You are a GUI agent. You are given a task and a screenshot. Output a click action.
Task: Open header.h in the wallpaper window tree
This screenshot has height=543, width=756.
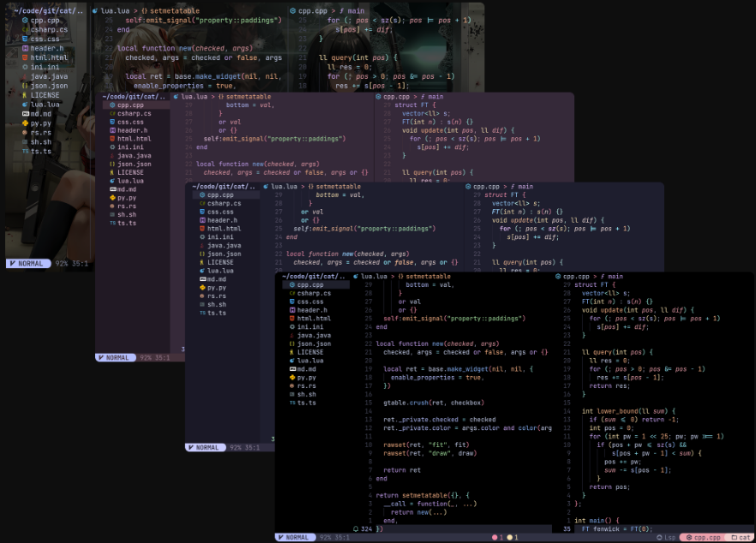point(47,48)
